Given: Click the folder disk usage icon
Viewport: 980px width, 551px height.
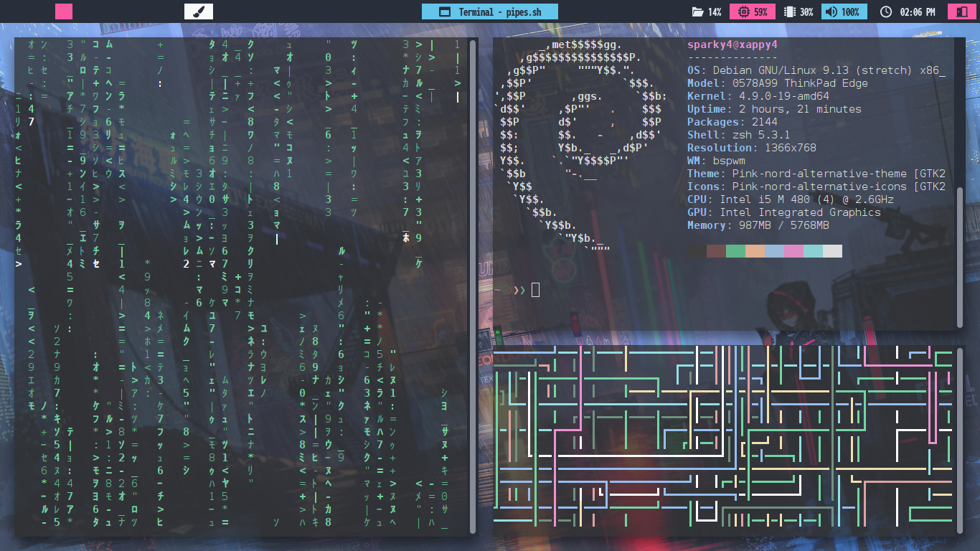Looking at the screenshot, I should pos(697,12).
